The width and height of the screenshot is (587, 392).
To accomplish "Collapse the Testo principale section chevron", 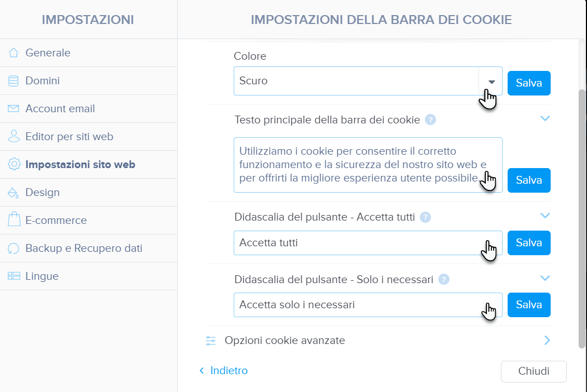I will pos(545,118).
